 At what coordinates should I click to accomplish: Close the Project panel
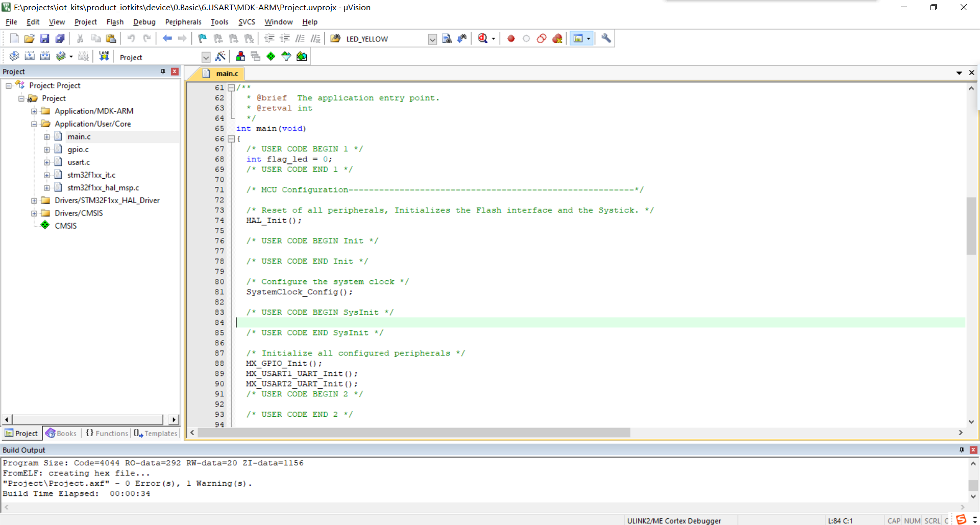tap(175, 71)
